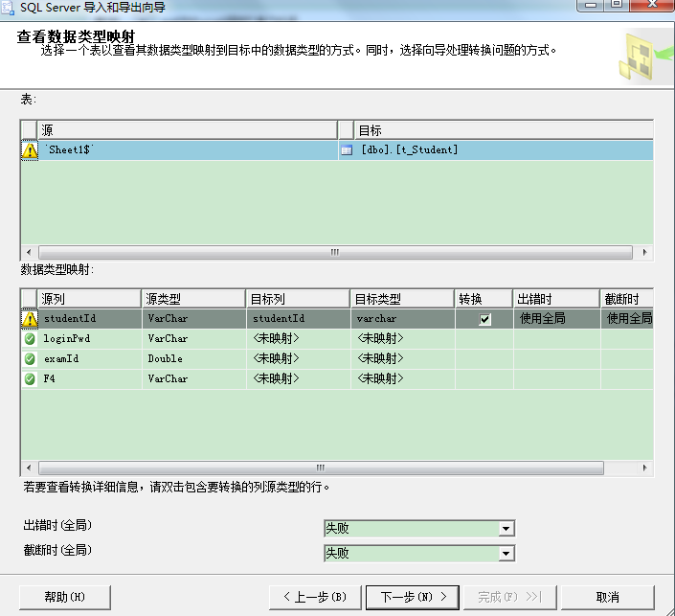Click left arrow of mapping grid scrollbar

29,468
